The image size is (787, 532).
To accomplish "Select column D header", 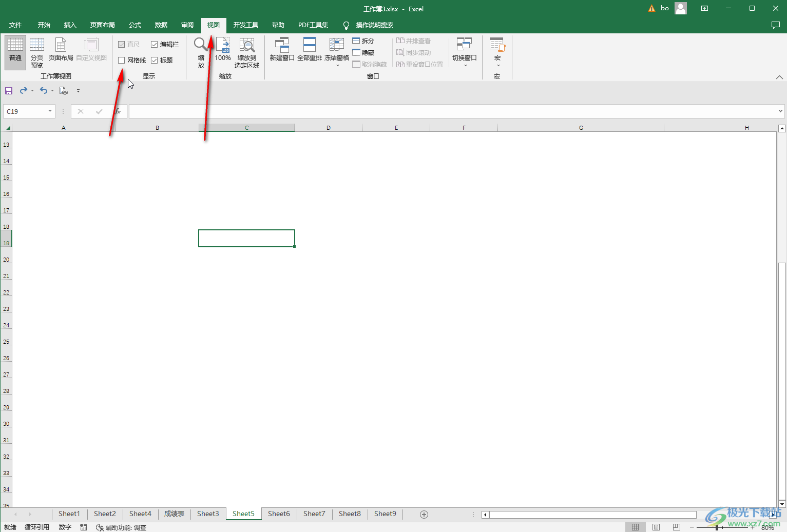I will coord(329,128).
